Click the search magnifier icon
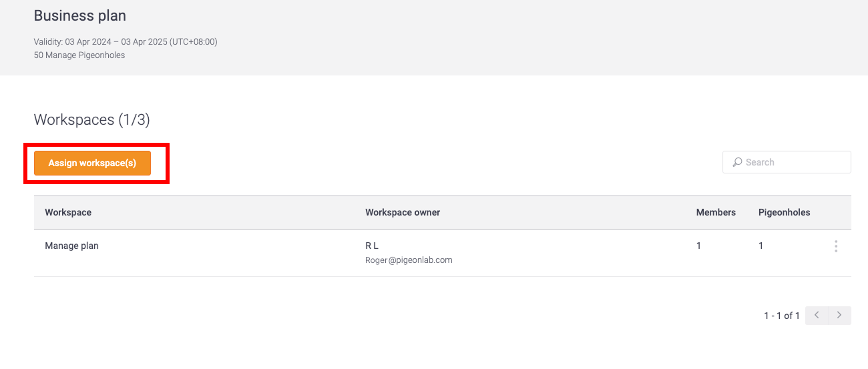The height and width of the screenshot is (369, 868). pyautogui.click(x=737, y=162)
